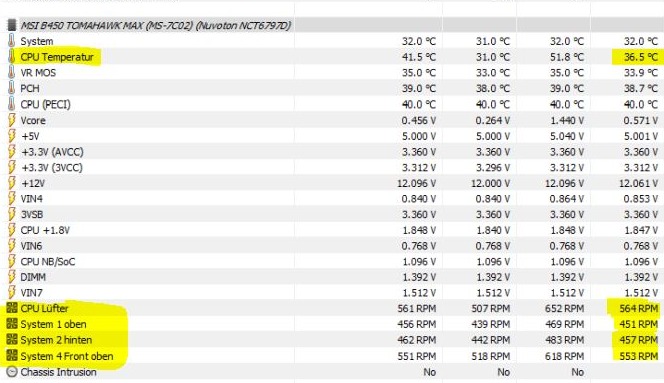Select the VR MOS sensor row
Viewport: 664px width, 383px height.
[x=332, y=73]
